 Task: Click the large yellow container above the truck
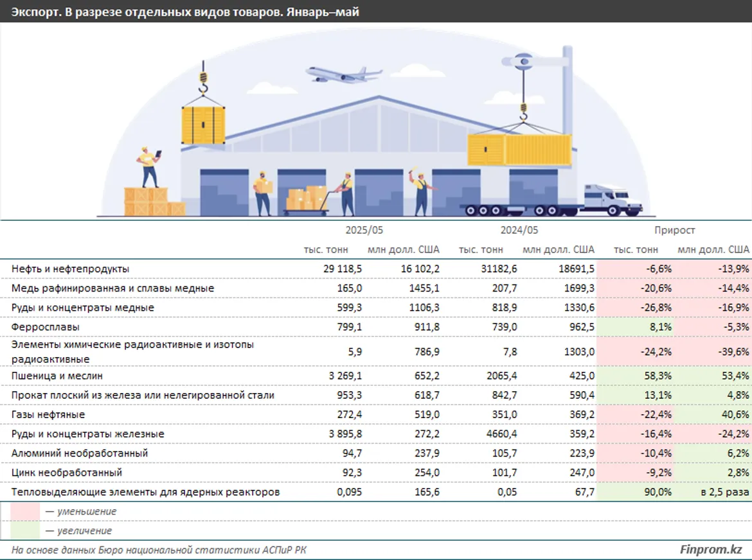click(x=519, y=150)
